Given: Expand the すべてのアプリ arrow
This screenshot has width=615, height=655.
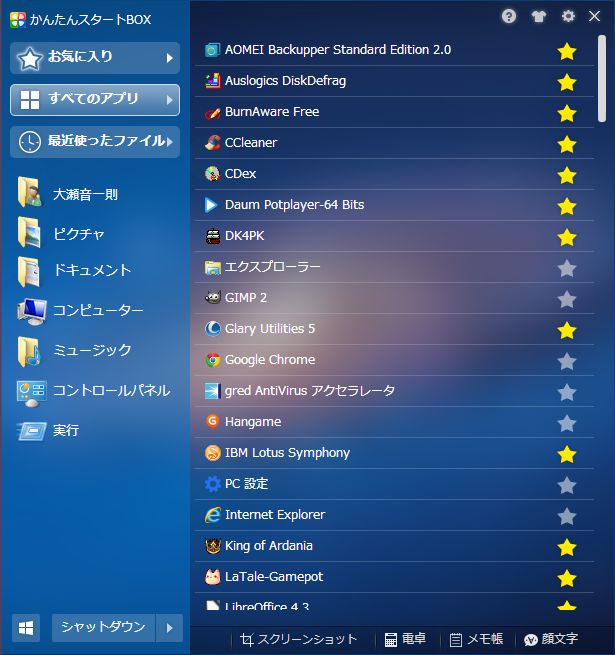Looking at the screenshot, I should (x=169, y=100).
